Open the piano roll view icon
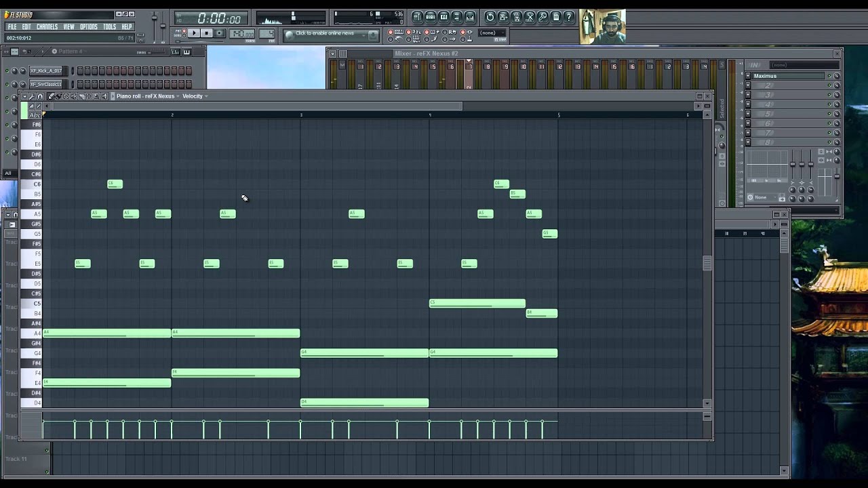Viewport: 868px width, 488px height. click(443, 17)
